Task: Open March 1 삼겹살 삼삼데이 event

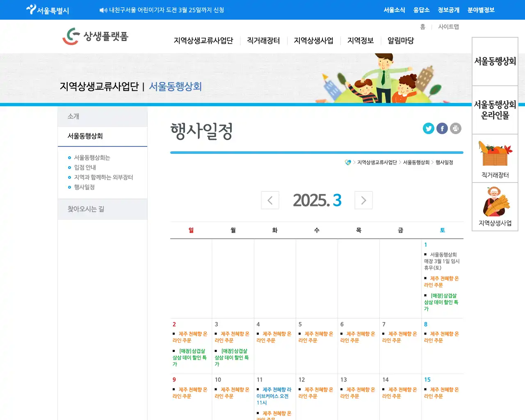Action: pos(441,302)
